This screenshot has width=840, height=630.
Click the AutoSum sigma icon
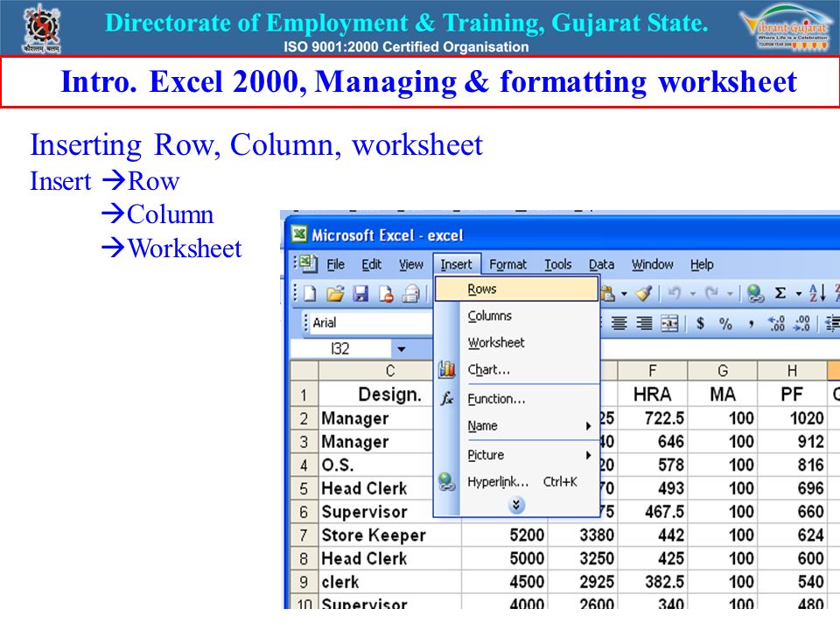click(780, 294)
